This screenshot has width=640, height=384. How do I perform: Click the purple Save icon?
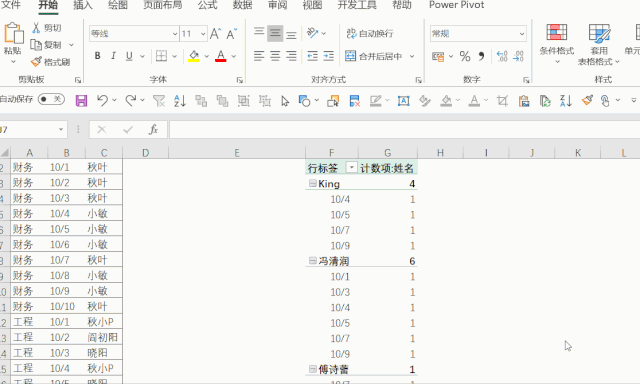point(82,100)
